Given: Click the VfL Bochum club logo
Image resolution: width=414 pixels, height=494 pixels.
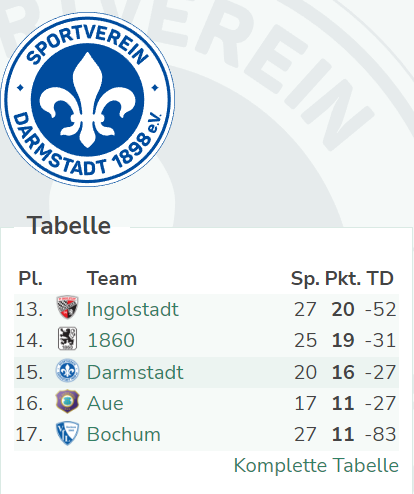Looking at the screenshot, I should (x=67, y=433).
